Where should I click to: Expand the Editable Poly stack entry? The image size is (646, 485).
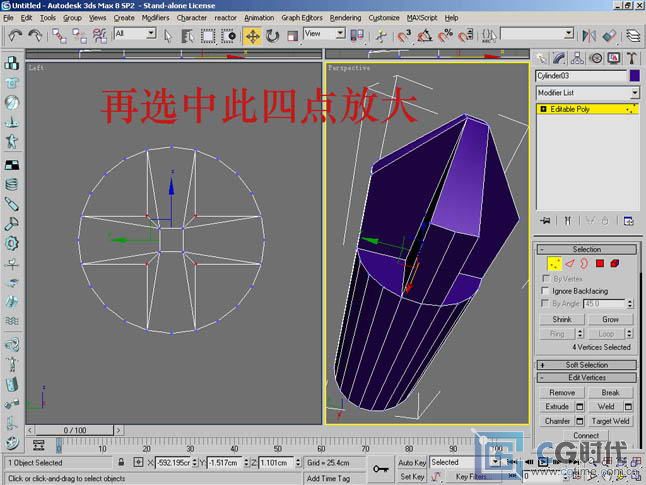point(543,109)
